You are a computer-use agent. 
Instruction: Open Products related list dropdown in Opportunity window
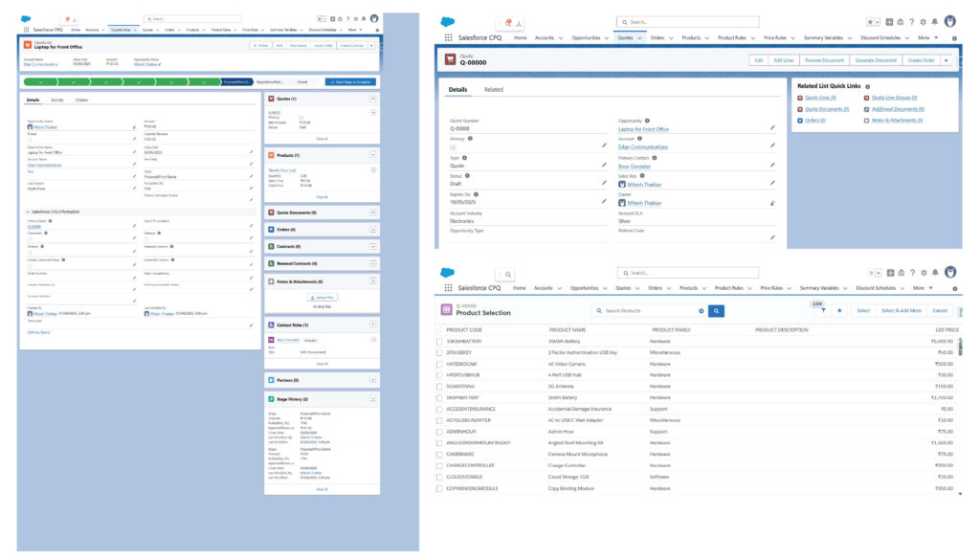pyautogui.click(x=373, y=155)
